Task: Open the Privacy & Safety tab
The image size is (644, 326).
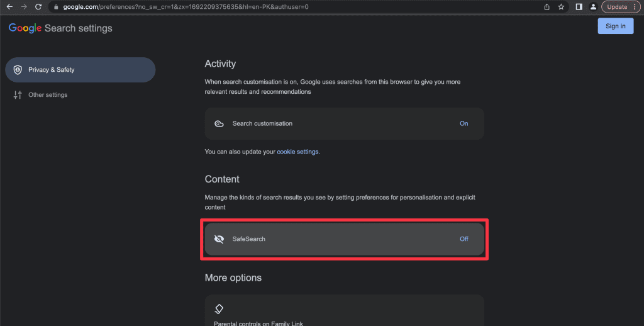Action: tap(80, 70)
